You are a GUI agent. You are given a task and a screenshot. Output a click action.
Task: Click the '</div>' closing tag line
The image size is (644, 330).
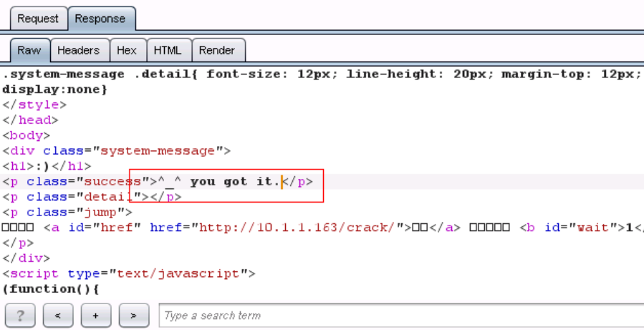click(26, 258)
